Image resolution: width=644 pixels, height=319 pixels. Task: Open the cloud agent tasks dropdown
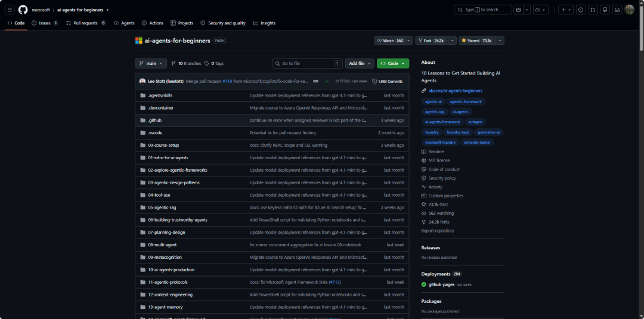[x=541, y=10]
